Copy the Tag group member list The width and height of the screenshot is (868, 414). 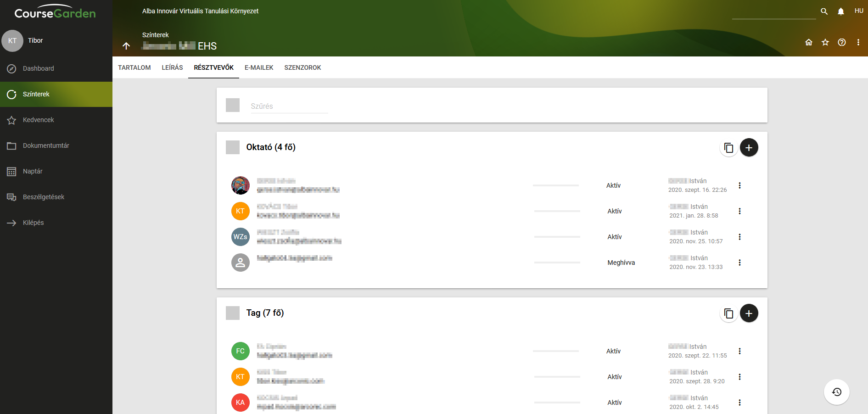click(x=728, y=313)
